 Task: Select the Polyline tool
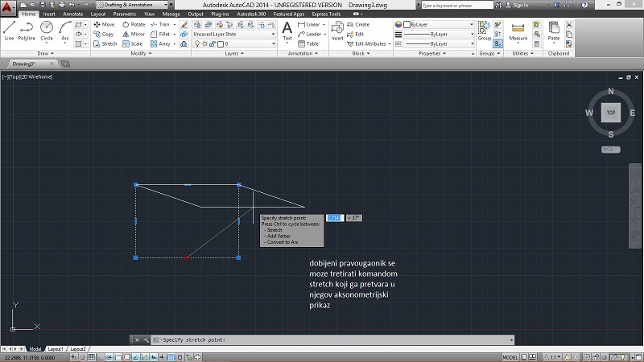point(27,30)
